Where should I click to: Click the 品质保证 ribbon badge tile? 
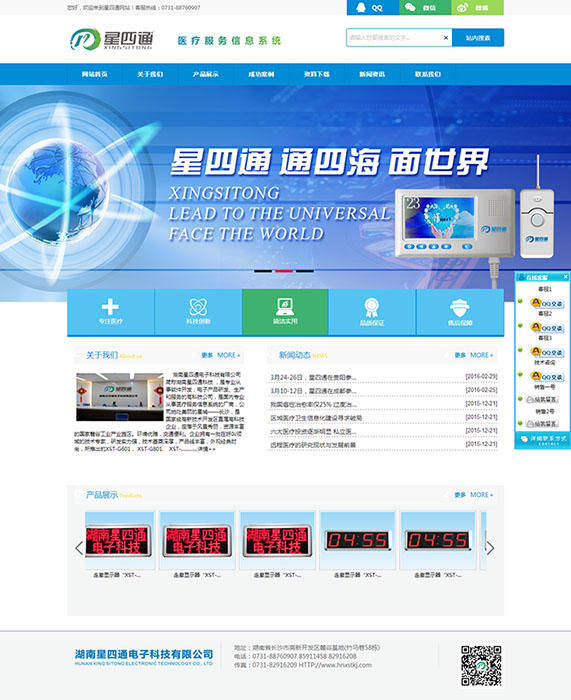[x=372, y=312]
